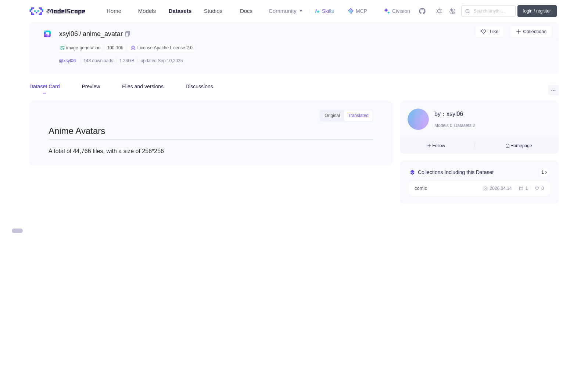Add dataset to Collections
This screenshot has width=588, height=368.
pos(531,32)
